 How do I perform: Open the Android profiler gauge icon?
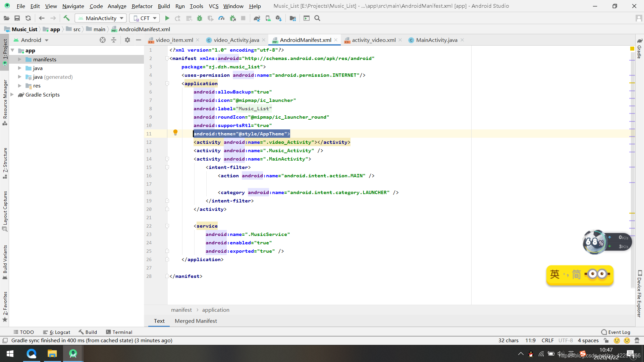(221, 18)
